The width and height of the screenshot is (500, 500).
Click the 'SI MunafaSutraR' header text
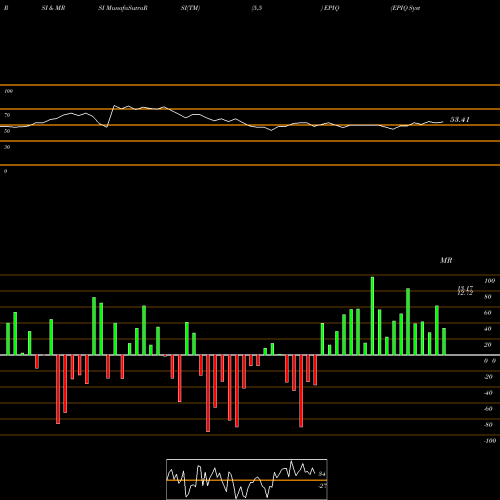pos(123,8)
